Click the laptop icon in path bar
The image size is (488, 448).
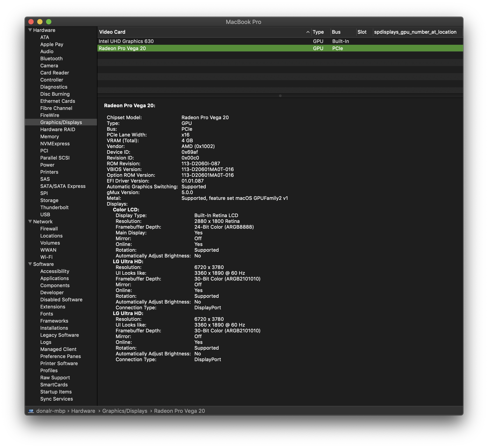tap(31, 411)
